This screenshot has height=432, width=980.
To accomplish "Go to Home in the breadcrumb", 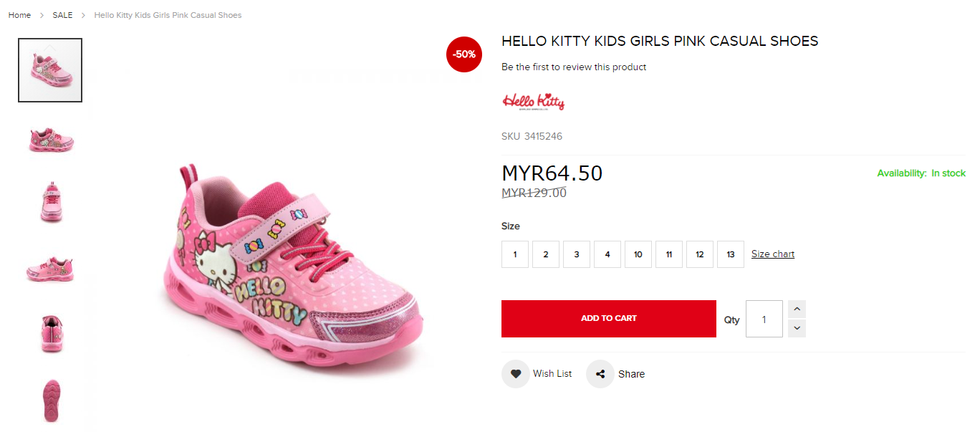I will [19, 15].
